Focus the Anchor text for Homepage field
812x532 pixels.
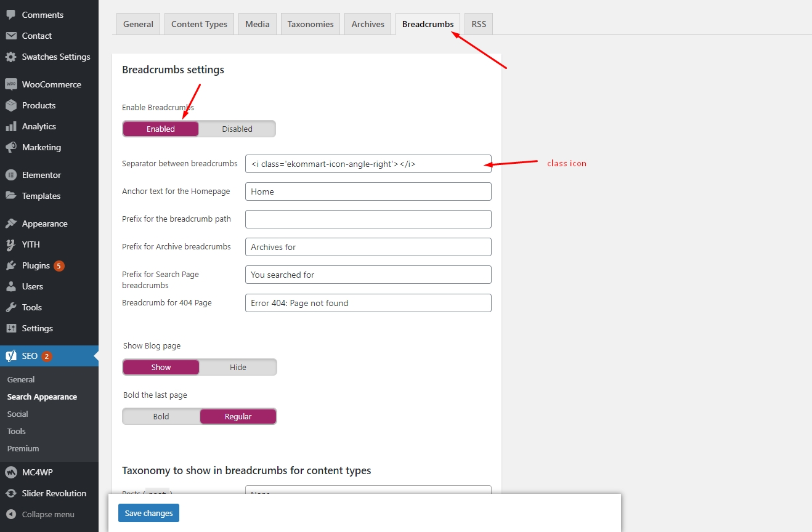(x=368, y=191)
